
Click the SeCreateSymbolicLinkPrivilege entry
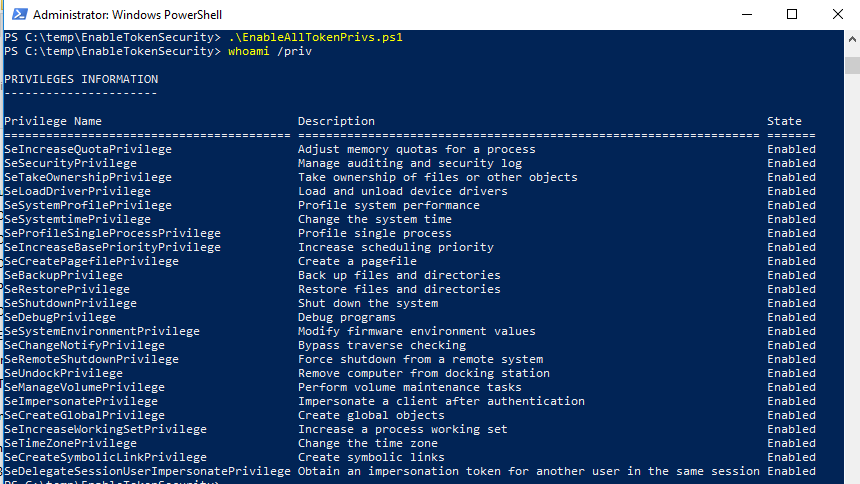[x=106, y=457]
